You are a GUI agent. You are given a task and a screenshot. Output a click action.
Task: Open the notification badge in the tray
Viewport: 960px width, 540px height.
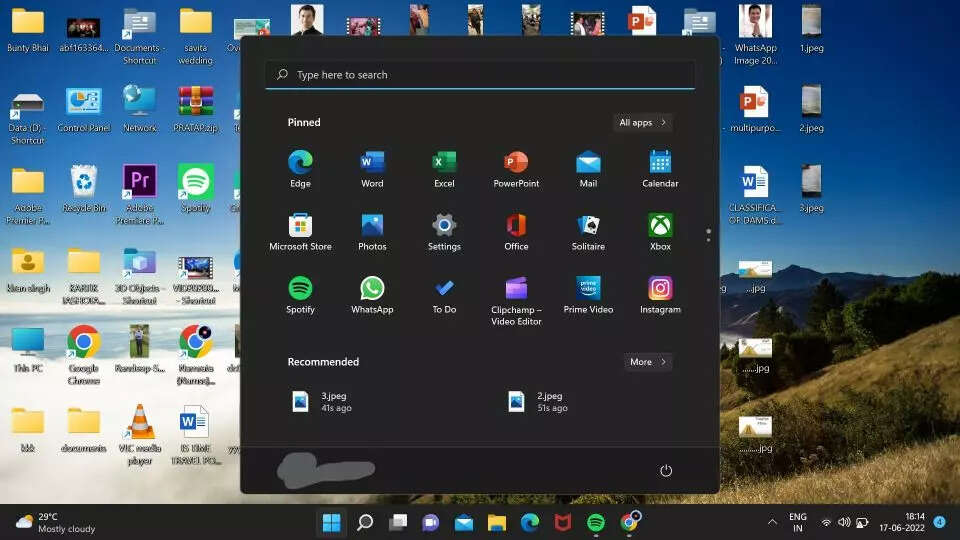coord(940,522)
